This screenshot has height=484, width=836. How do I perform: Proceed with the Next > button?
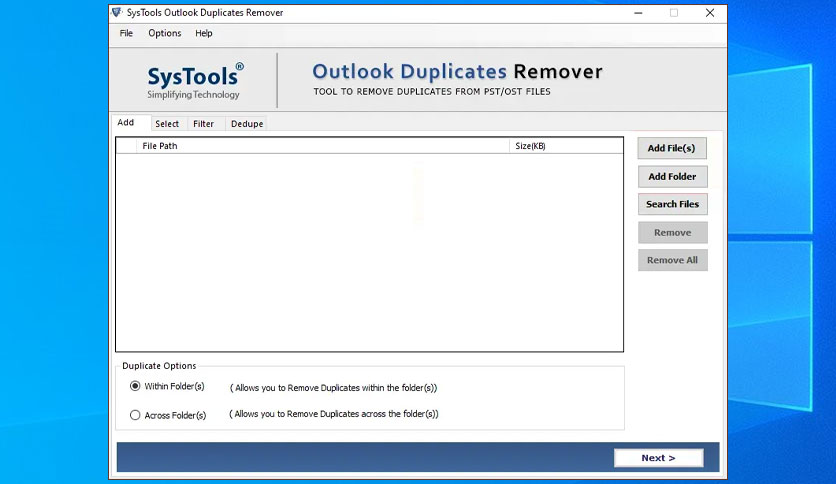pos(658,458)
